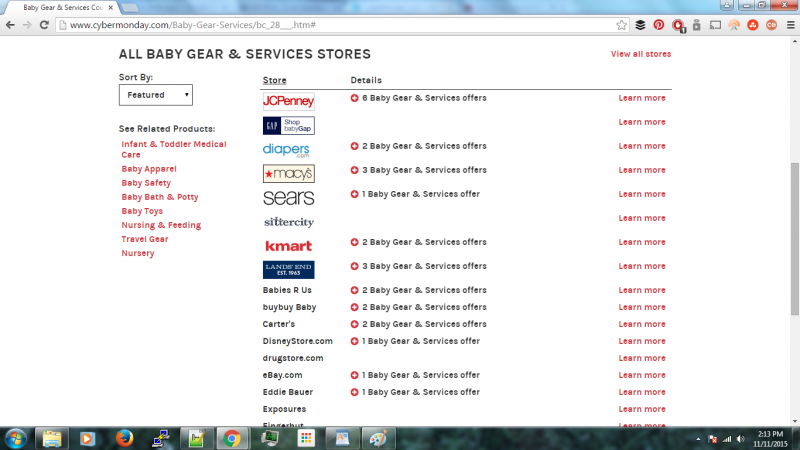
Task: Click the diapers.com store logo
Action: pos(286,150)
